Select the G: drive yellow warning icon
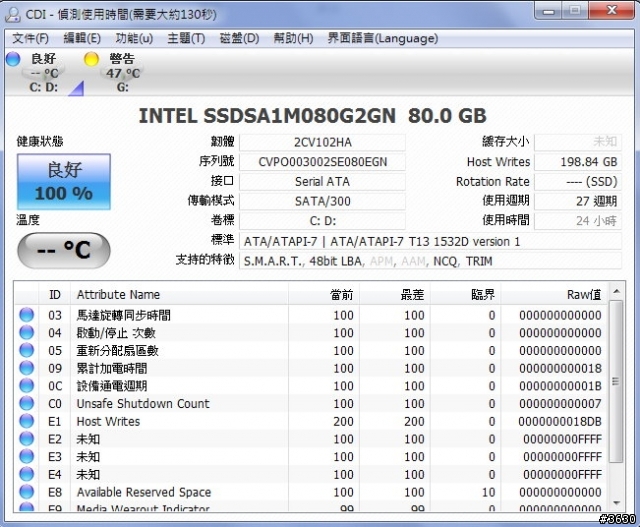Image resolution: width=640 pixels, height=527 pixels. pyautogui.click(x=91, y=59)
